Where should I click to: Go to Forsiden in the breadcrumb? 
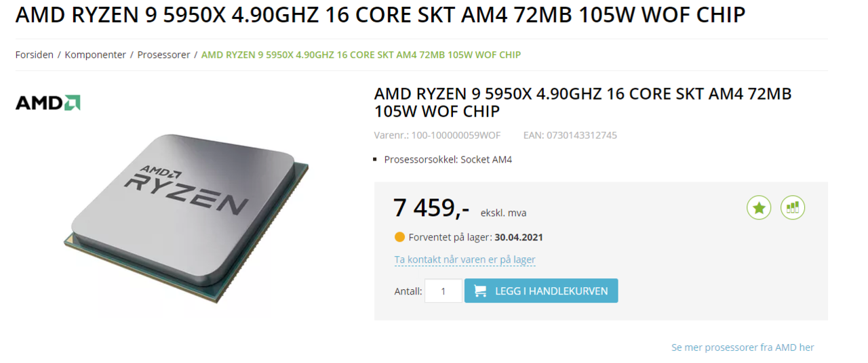tap(35, 55)
